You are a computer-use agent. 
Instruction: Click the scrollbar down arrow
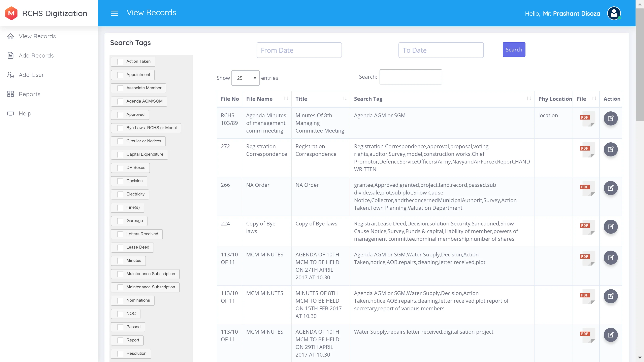(640, 358)
